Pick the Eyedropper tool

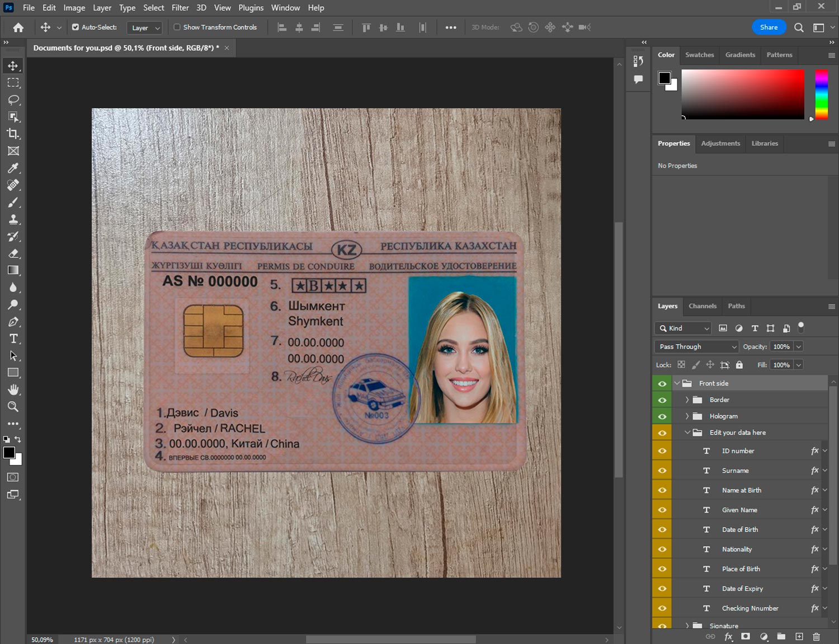point(13,168)
